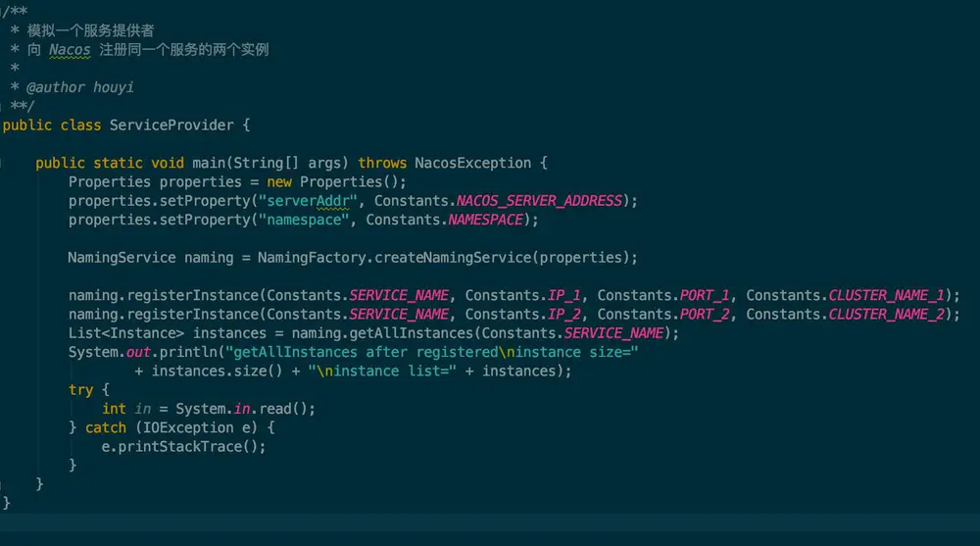
Task: Click the "\ninstance list=" string literal
Action: point(382,371)
